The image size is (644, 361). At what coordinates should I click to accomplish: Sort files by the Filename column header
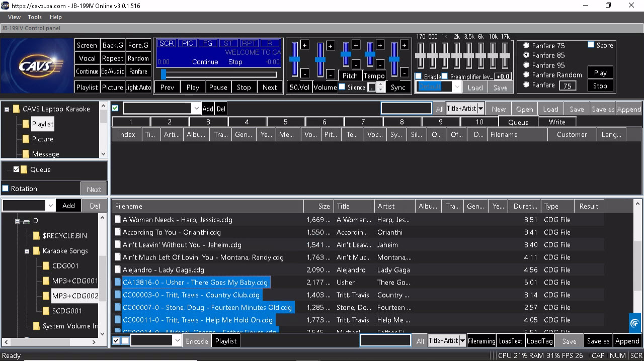coord(207,206)
